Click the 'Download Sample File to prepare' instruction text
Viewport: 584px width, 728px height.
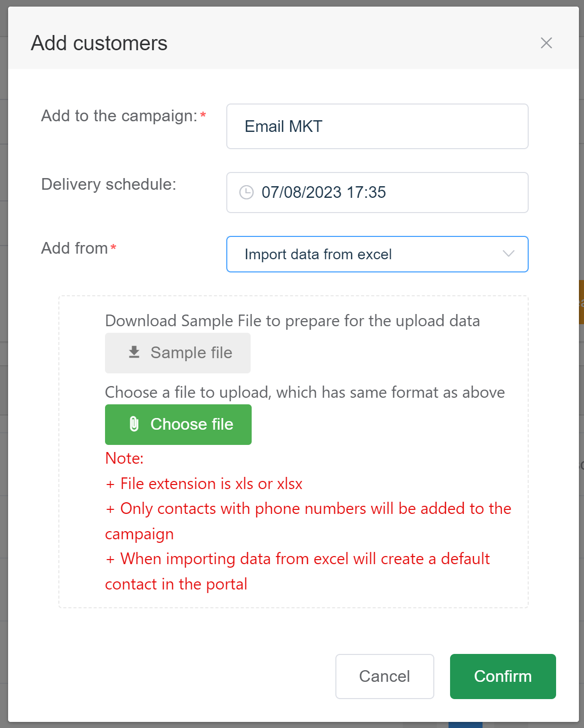point(292,321)
